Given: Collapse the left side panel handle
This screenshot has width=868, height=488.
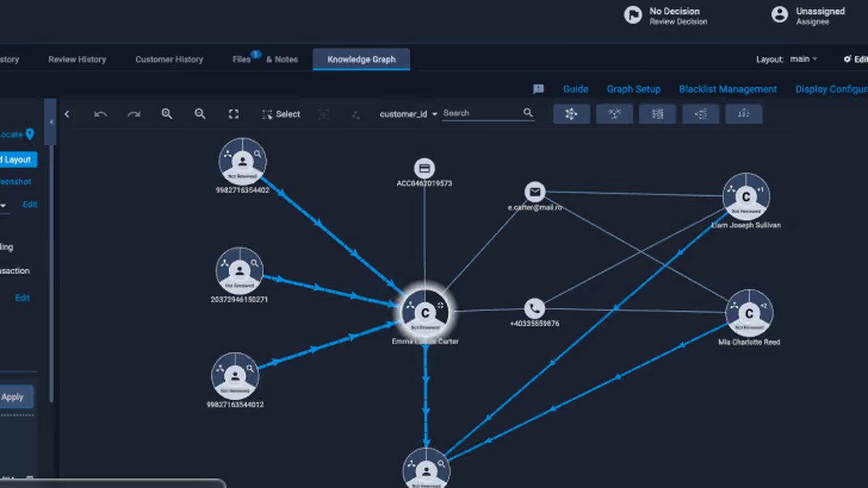Looking at the screenshot, I should click(x=51, y=122).
